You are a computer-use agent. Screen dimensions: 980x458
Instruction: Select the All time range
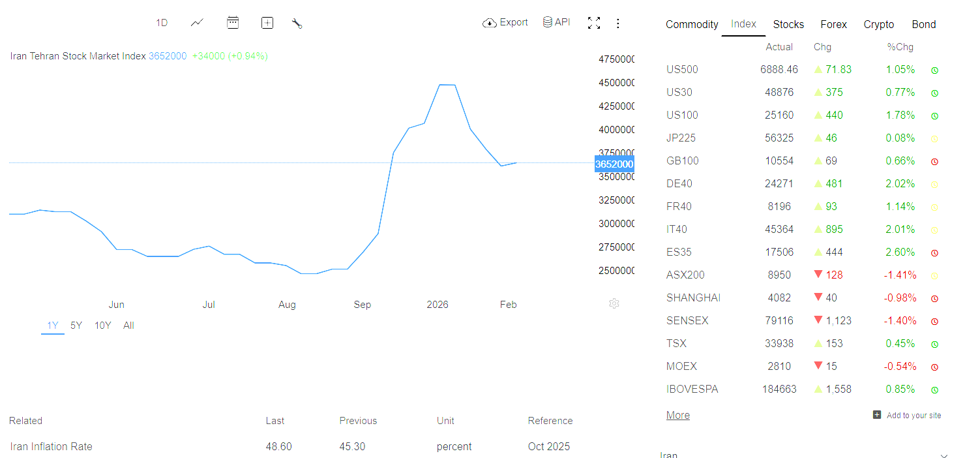[128, 326]
